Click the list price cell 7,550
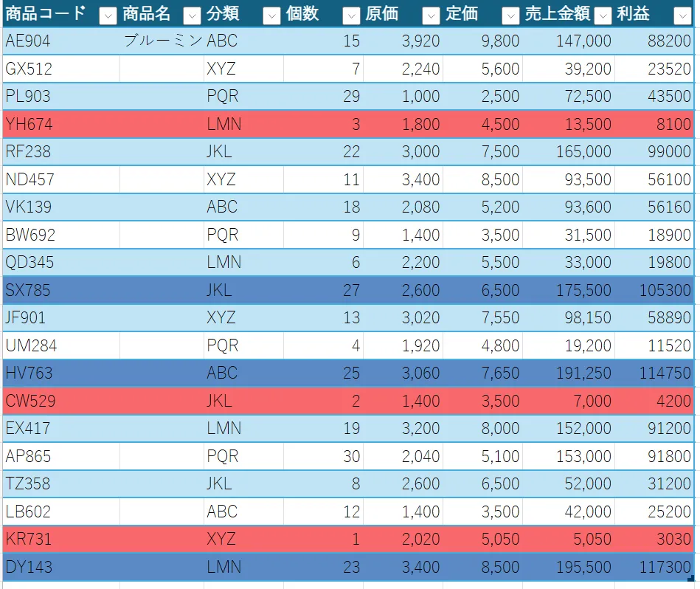This screenshot has width=700, height=589. pos(484,318)
